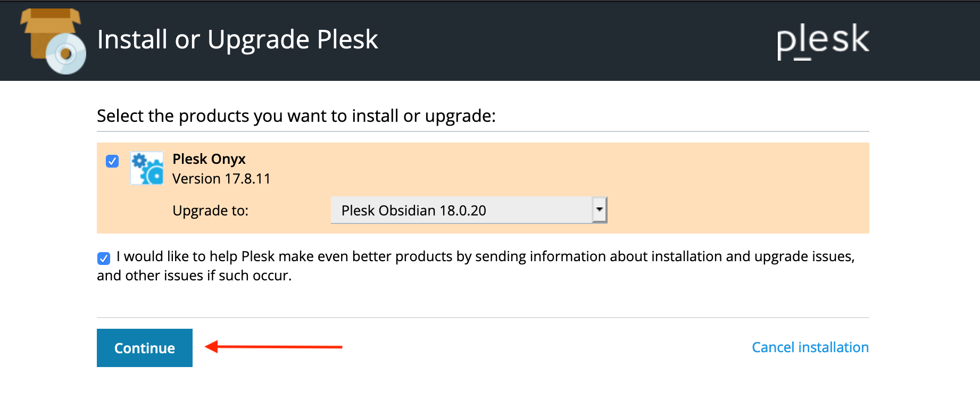Open the Upgrade to dropdown arrow

600,210
